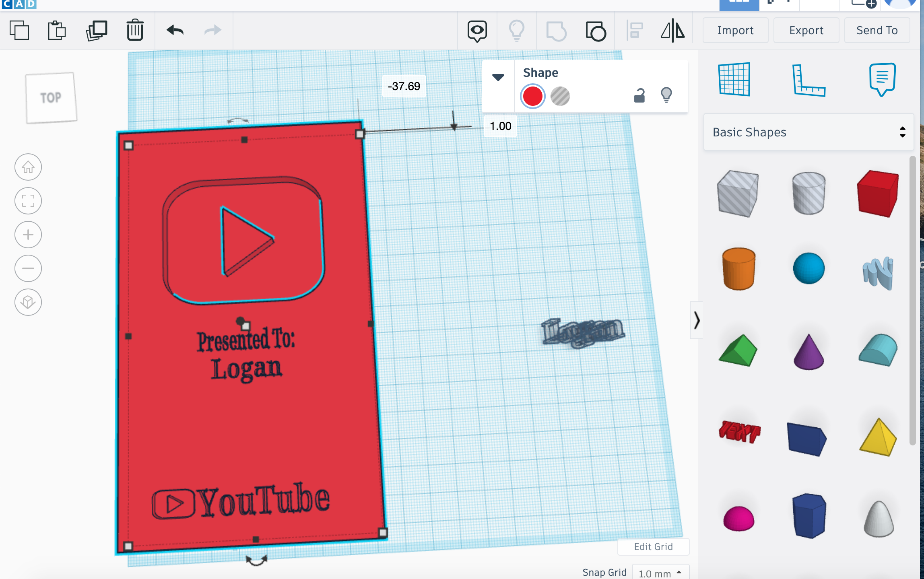Screen dimensions: 924x579
Task: Choose the striped Hole swatch
Action: 560,96
